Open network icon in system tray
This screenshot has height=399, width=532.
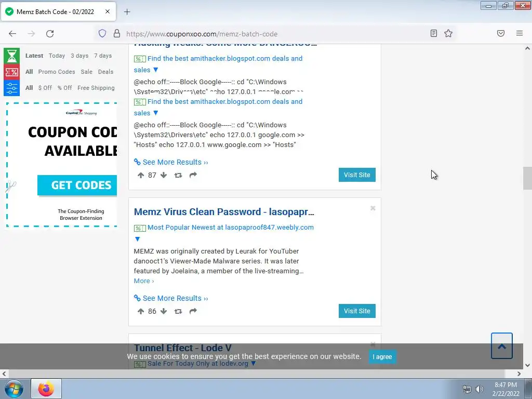click(467, 389)
